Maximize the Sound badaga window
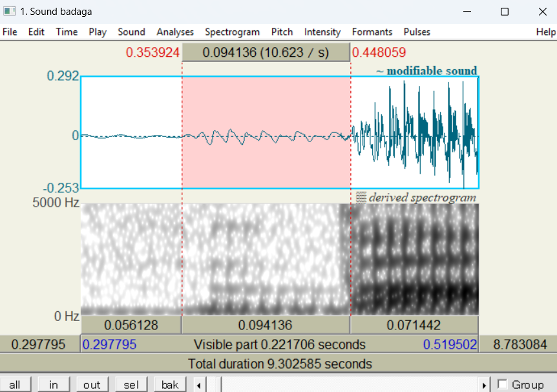 pos(505,12)
